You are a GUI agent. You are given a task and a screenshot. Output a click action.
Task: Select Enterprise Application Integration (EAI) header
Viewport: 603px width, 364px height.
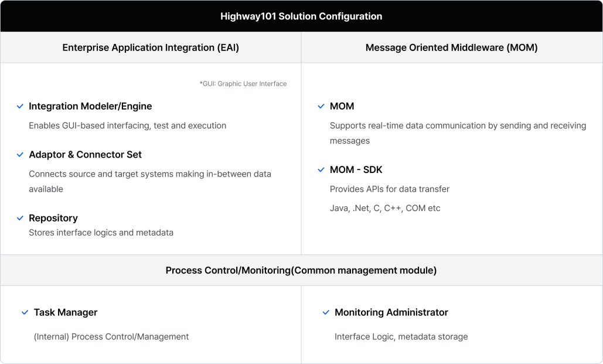coord(151,47)
